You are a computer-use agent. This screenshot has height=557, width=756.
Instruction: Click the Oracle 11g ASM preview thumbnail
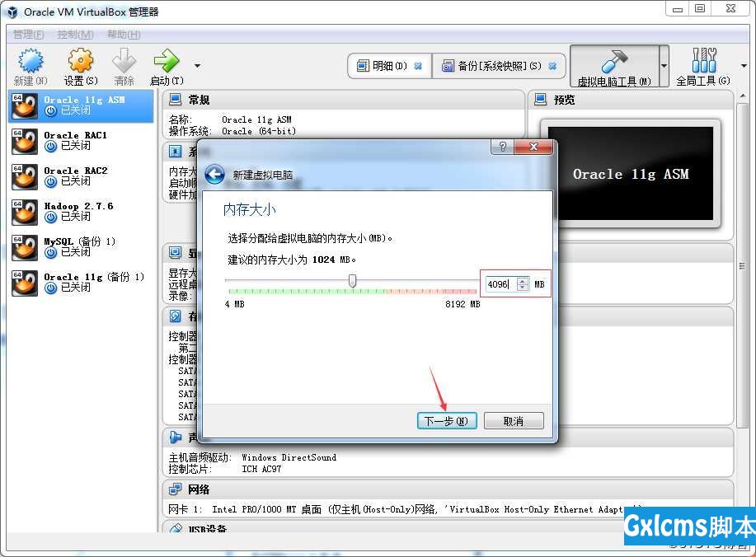pyautogui.click(x=630, y=174)
